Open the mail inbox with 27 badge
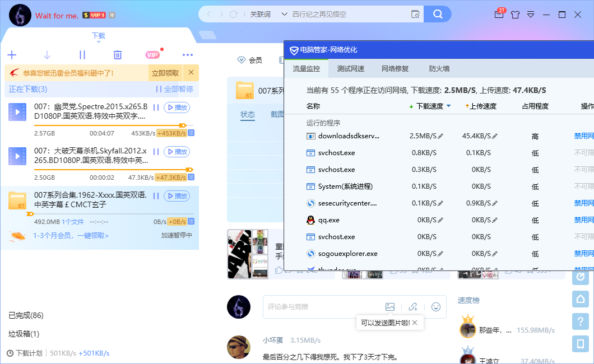The height and width of the screenshot is (364, 594). pos(499,15)
